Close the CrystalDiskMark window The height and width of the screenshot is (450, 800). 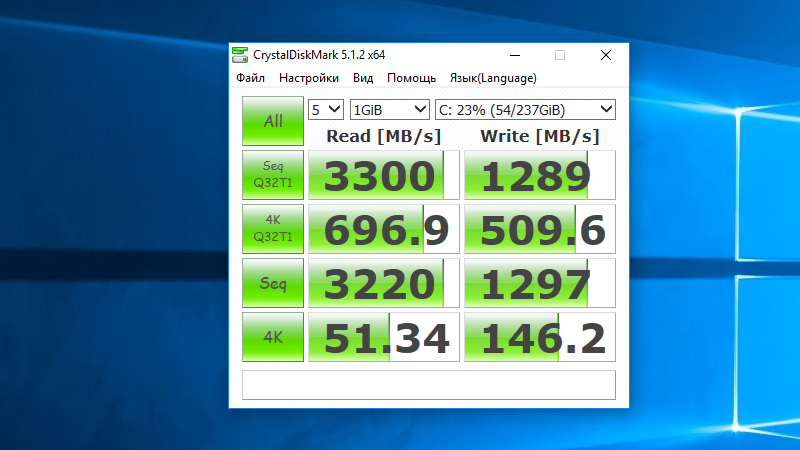606,55
